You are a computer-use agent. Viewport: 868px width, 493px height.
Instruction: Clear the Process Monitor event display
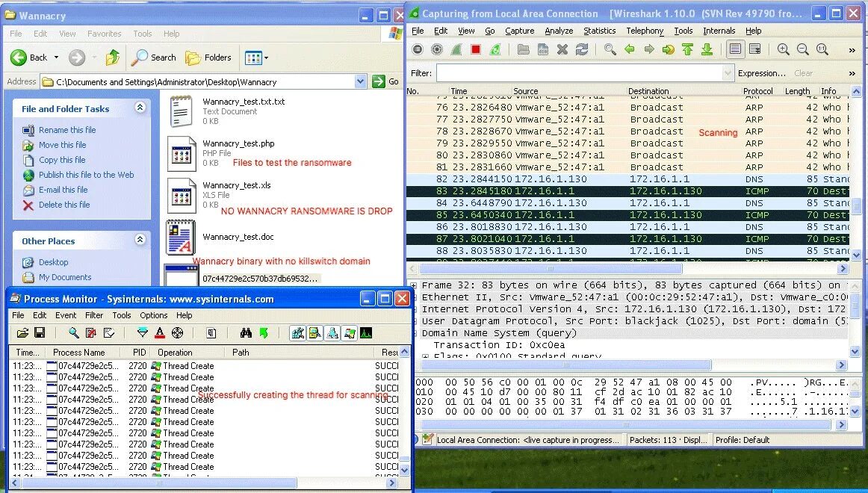tap(109, 332)
